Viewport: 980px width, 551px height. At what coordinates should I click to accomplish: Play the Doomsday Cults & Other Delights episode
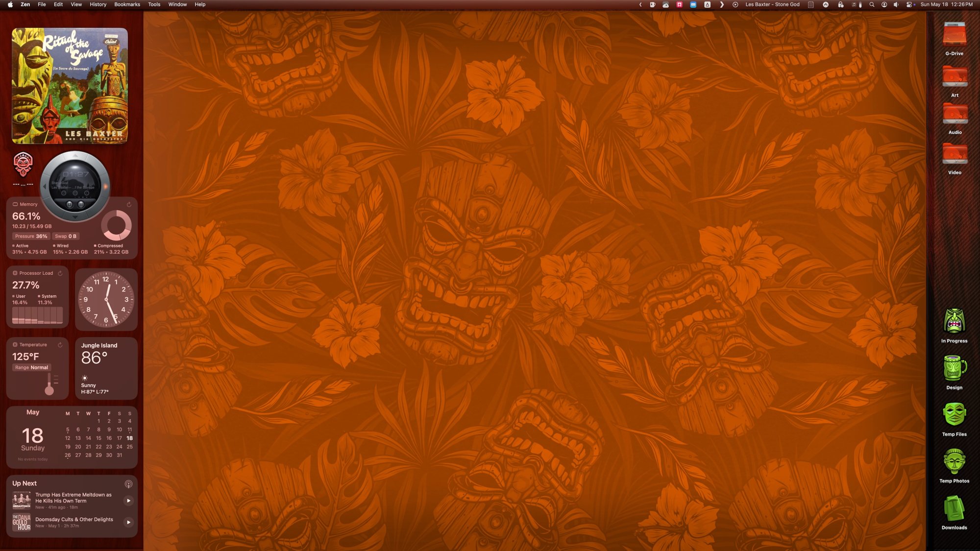[128, 522]
